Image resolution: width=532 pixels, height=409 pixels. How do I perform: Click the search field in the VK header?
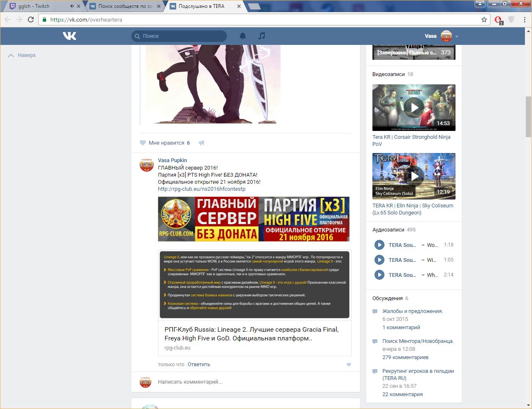(179, 36)
